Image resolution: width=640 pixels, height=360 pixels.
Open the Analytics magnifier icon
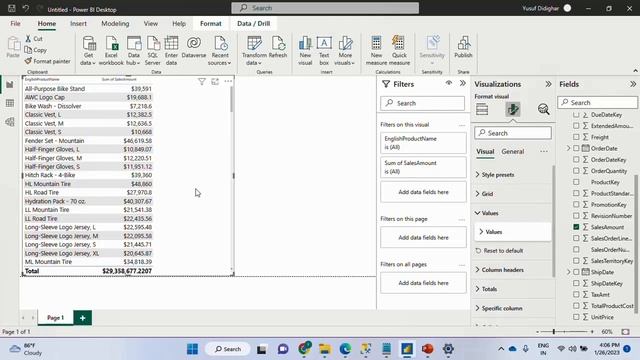tap(543, 109)
